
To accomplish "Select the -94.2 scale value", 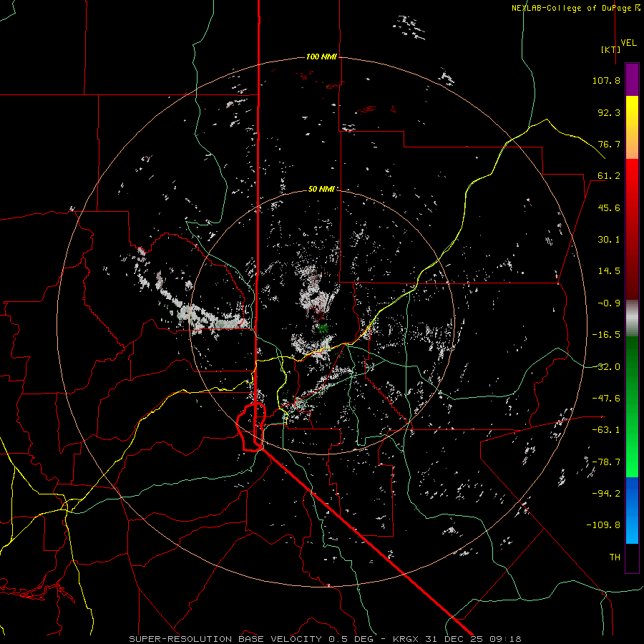I will (x=606, y=493).
